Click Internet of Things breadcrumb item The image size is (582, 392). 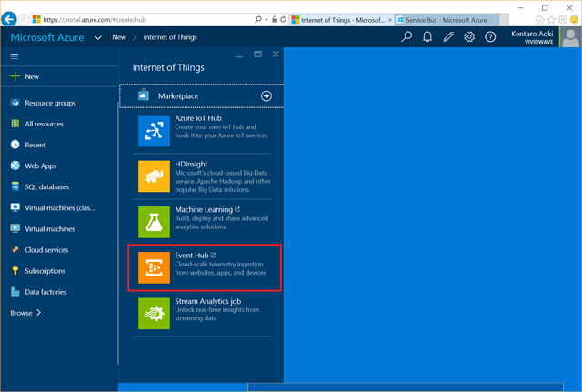point(170,37)
